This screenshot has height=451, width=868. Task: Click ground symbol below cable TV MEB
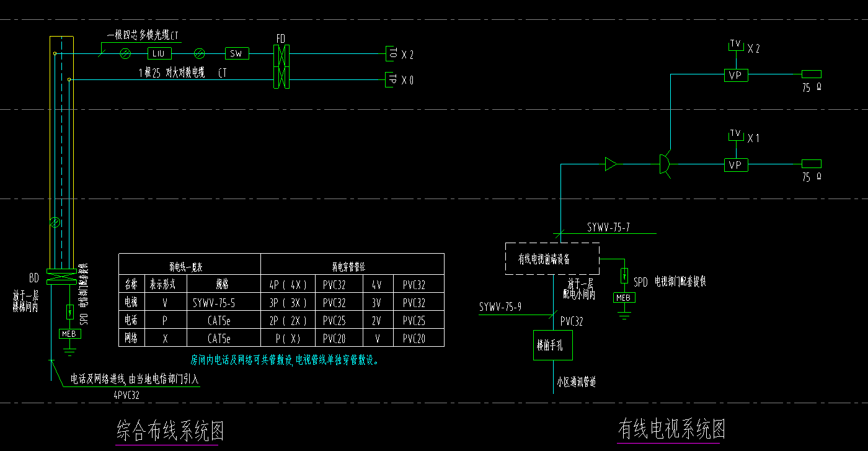point(624,316)
